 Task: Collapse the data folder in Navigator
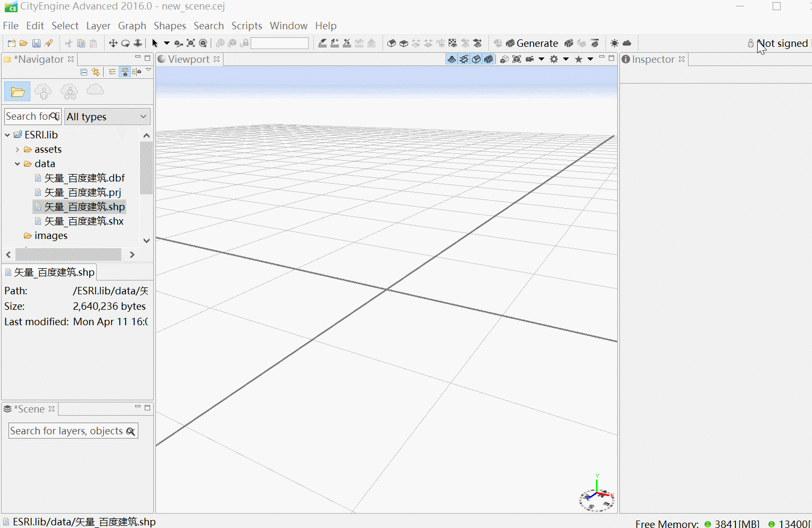click(16, 163)
